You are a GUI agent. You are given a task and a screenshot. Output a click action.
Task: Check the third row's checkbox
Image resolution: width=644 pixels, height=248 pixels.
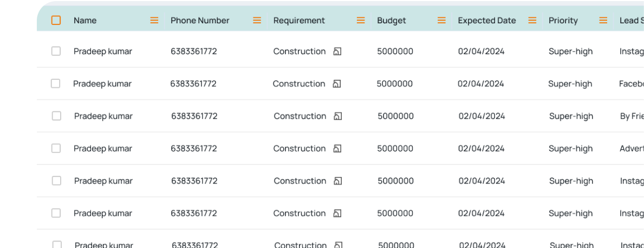[x=56, y=116]
